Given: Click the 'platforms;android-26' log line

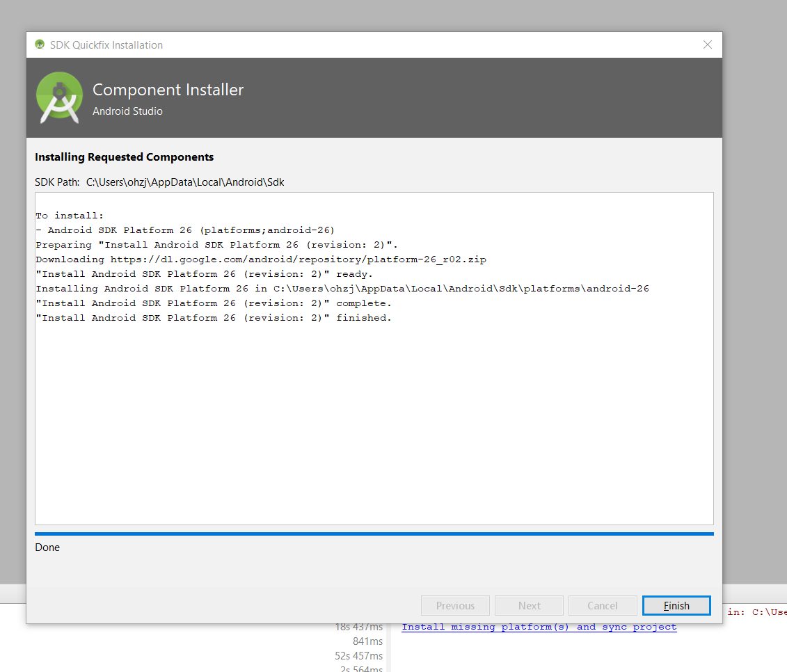Looking at the screenshot, I should [184, 230].
